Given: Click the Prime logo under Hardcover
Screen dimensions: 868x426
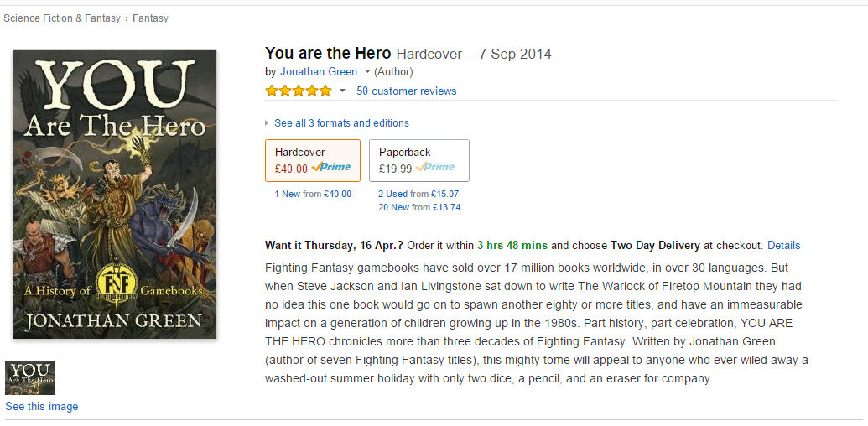Looking at the screenshot, I should pyautogui.click(x=331, y=168).
